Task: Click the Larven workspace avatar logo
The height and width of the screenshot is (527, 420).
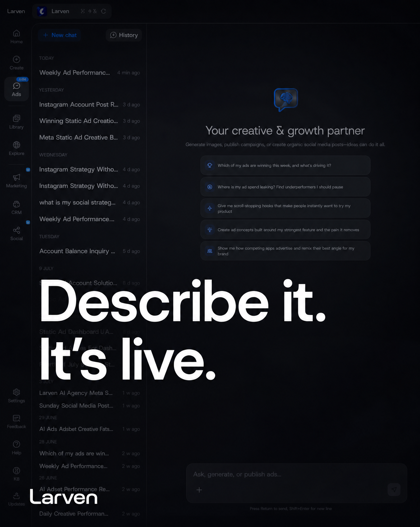Action: [x=42, y=11]
